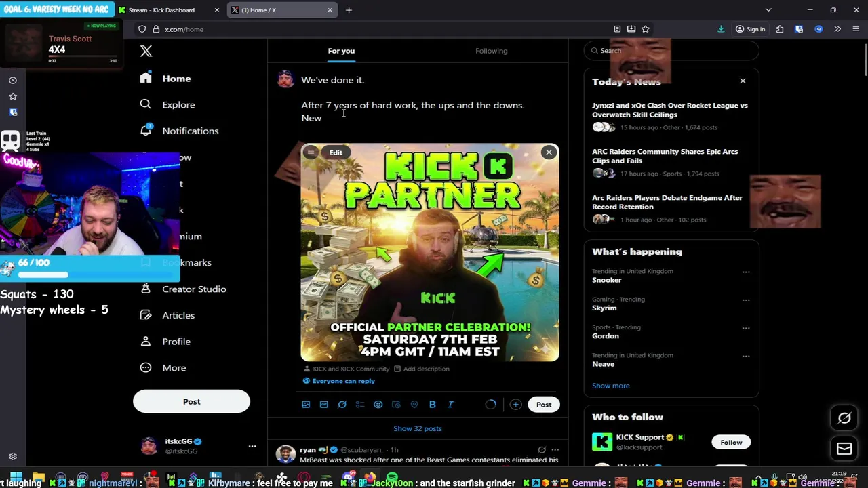
Task: Open list all tabs chevron
Action: pos(768,10)
